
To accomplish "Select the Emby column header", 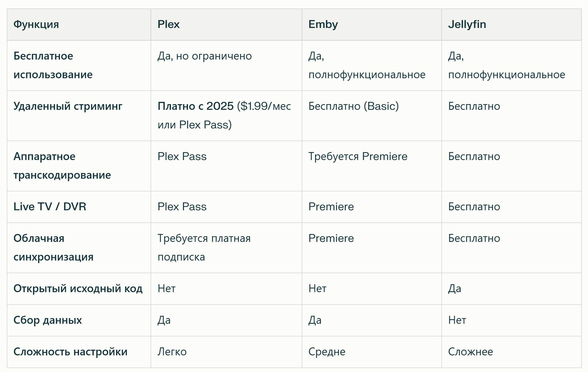I will click(x=323, y=24).
